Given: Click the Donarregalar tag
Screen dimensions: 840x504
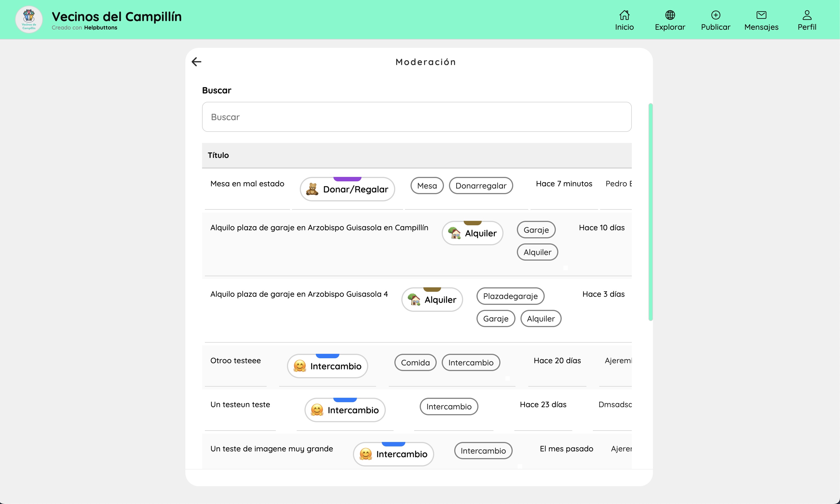Looking at the screenshot, I should pos(481,186).
